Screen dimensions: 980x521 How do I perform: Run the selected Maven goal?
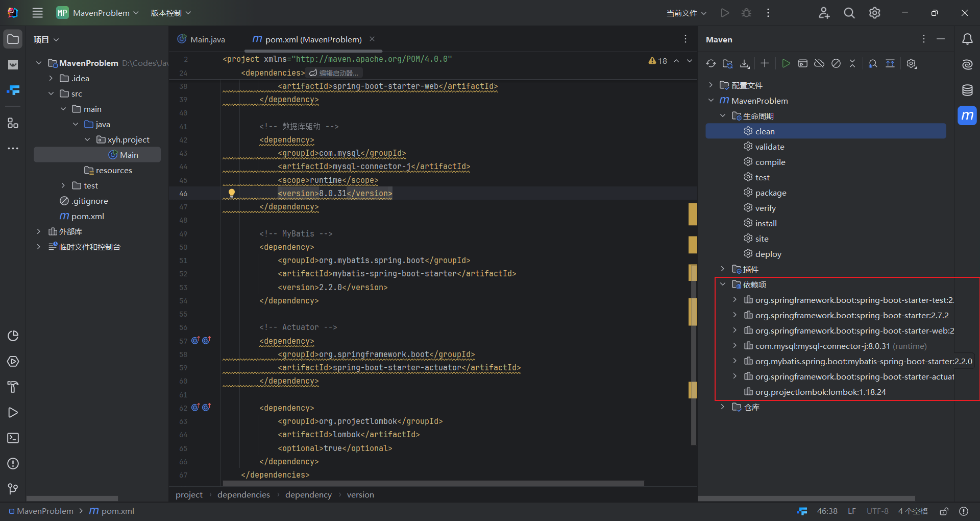(786, 64)
